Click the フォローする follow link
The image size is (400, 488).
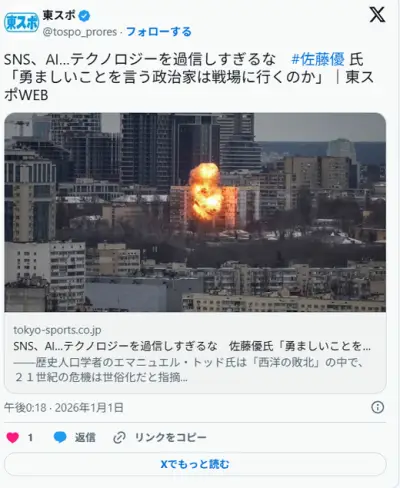pyautogui.click(x=159, y=32)
